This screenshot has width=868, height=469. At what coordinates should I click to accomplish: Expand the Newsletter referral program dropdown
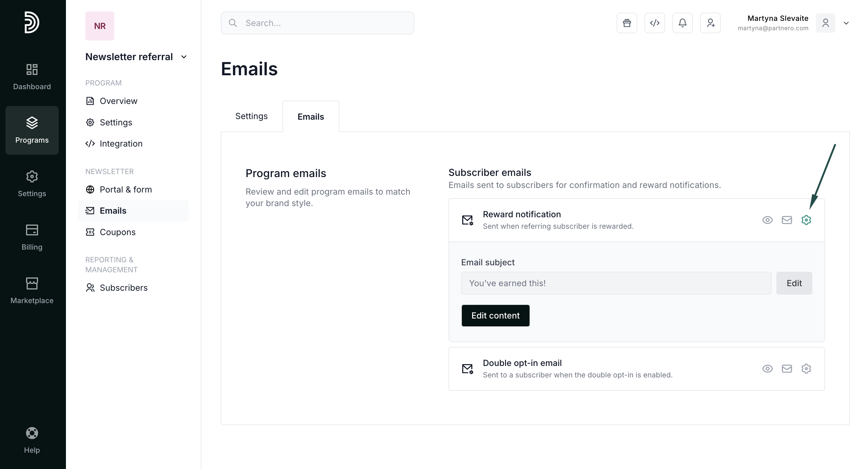coord(184,57)
